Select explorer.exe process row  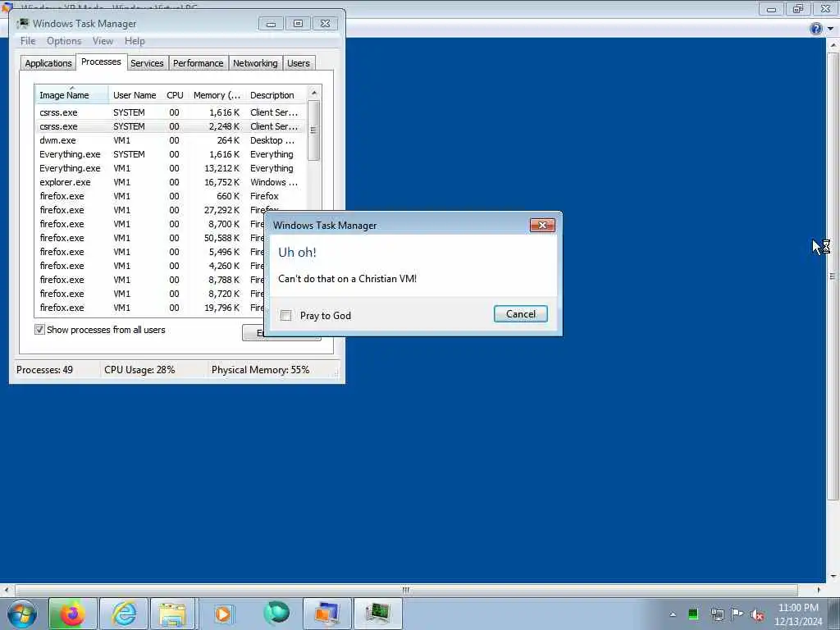(171, 182)
